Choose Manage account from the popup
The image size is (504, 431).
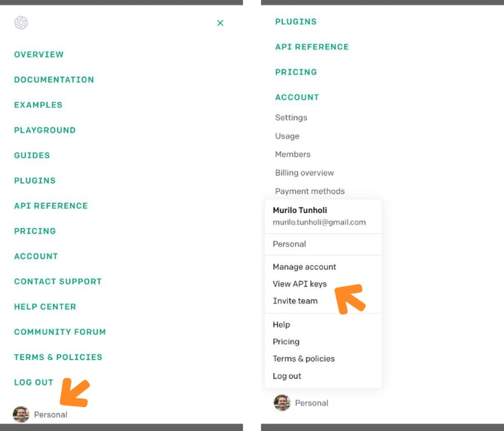click(x=304, y=267)
